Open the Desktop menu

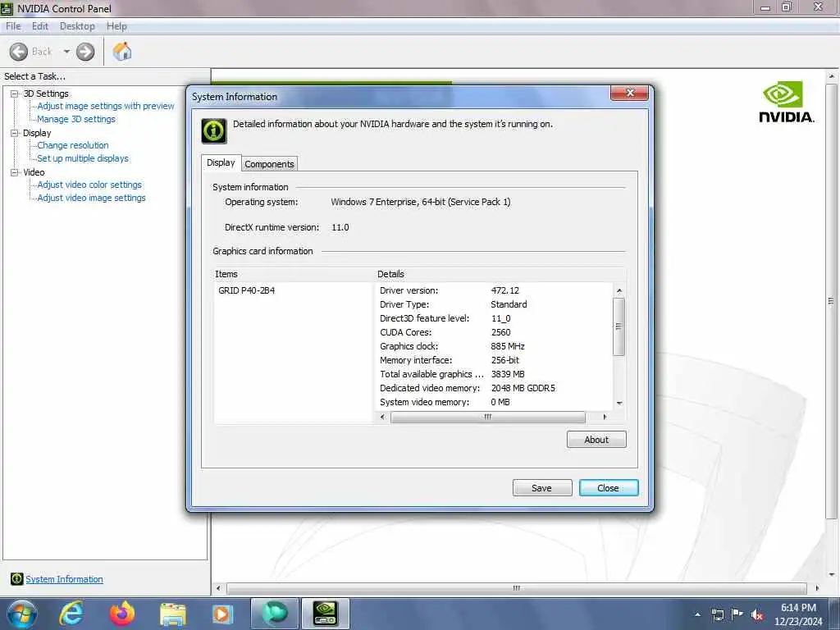coord(77,26)
